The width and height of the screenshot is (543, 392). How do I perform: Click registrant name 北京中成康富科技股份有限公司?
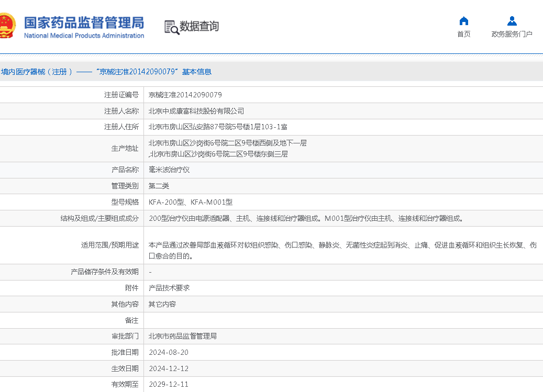[196, 111]
